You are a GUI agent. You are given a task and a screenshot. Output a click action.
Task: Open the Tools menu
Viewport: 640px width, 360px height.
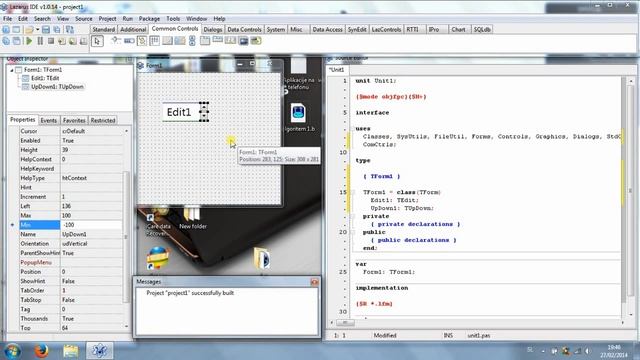coord(173,19)
